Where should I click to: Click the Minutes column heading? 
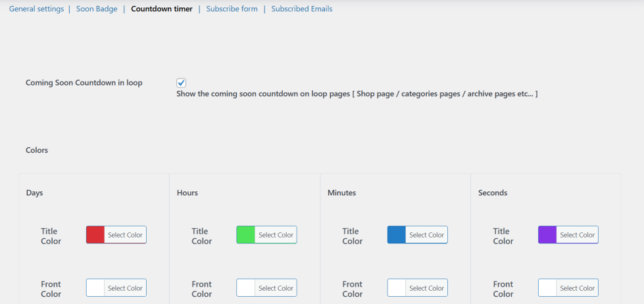coord(341,193)
